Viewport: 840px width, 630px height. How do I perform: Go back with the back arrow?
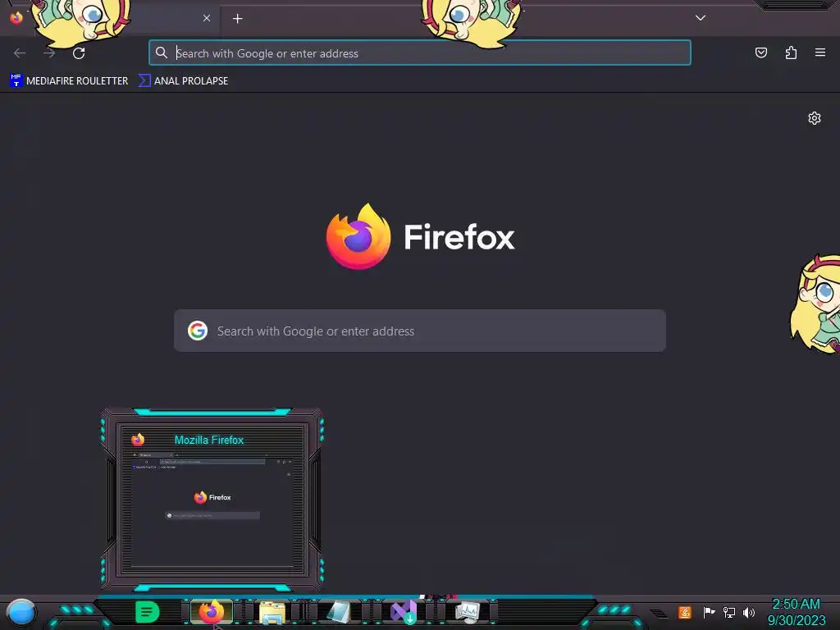pyautogui.click(x=20, y=53)
